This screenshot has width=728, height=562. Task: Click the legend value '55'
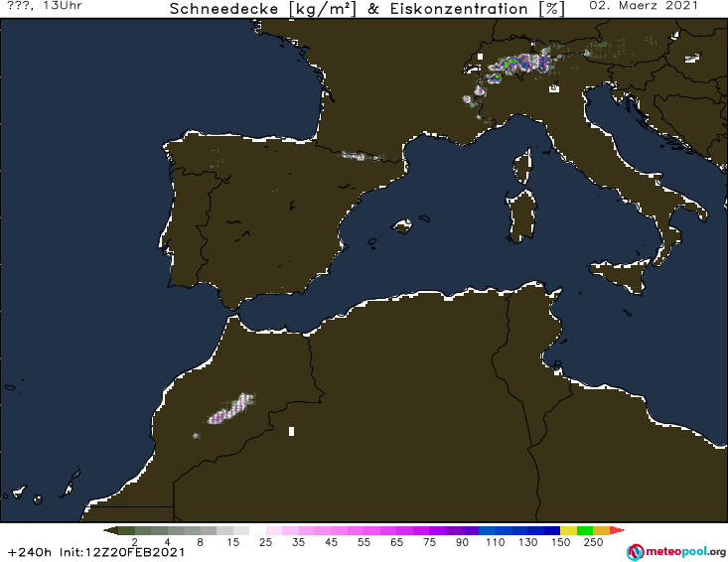click(364, 542)
